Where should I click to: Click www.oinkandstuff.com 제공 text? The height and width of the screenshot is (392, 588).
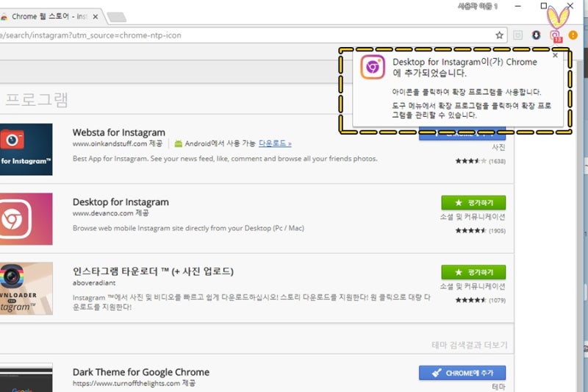coord(118,143)
